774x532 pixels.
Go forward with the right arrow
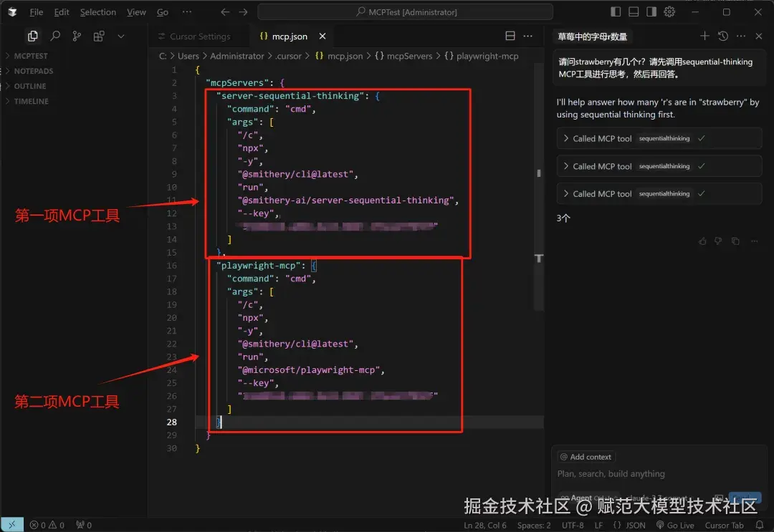(x=244, y=12)
